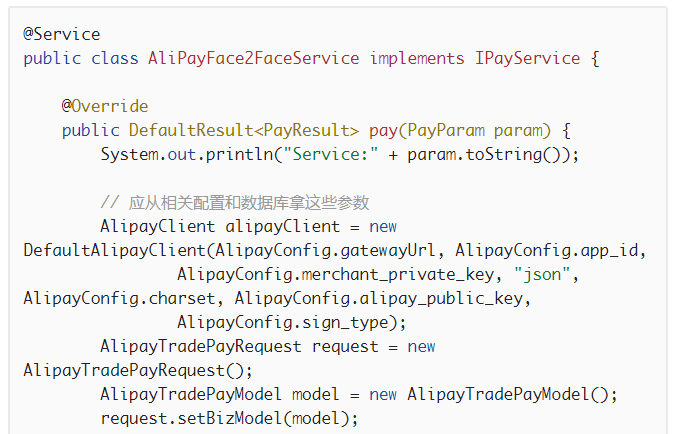Image resolution: width=674 pixels, height=434 pixels.
Task: Click the Chinese comment line
Action: click(x=235, y=203)
